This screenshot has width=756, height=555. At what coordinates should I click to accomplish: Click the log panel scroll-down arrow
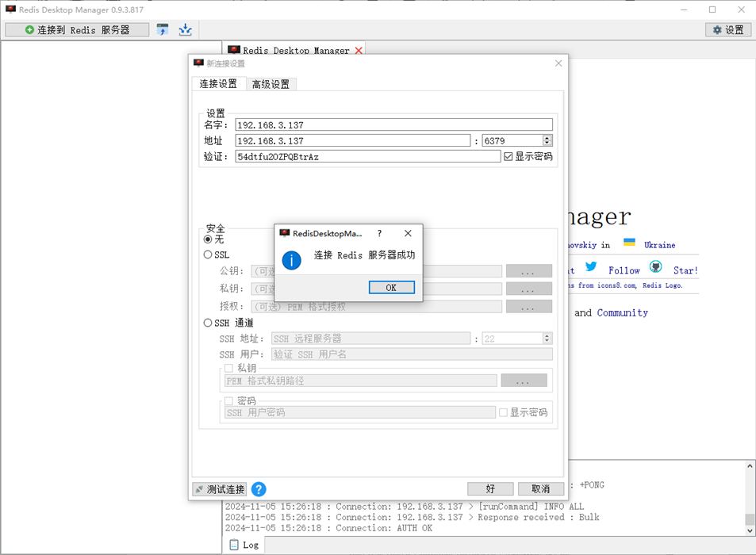pos(750,530)
